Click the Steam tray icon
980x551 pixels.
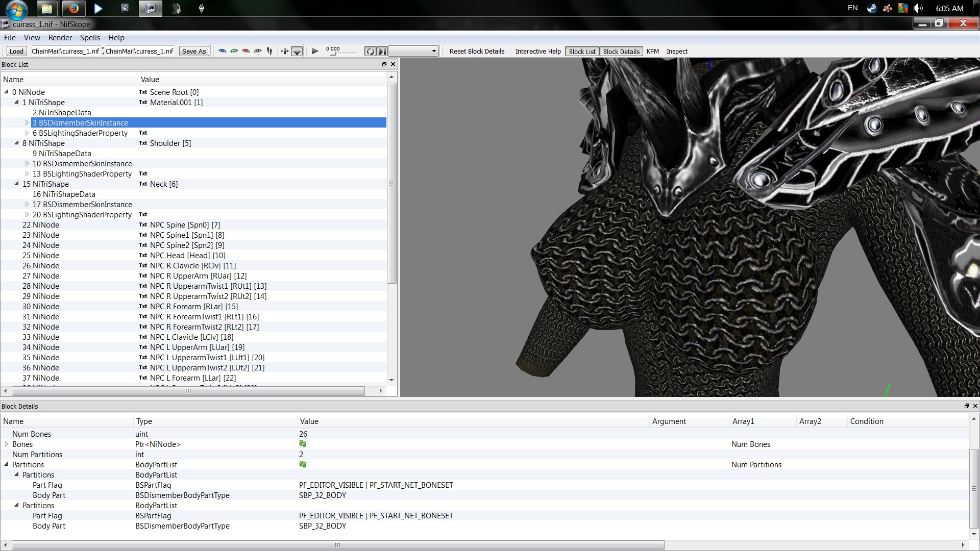[x=872, y=8]
